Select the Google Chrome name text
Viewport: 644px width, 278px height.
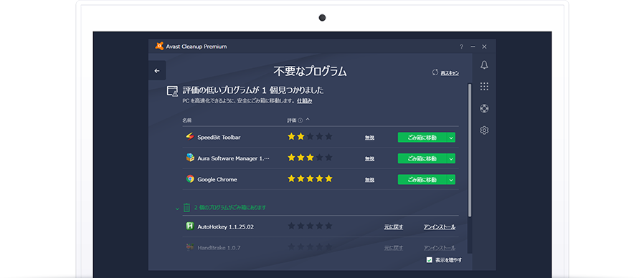(217, 179)
